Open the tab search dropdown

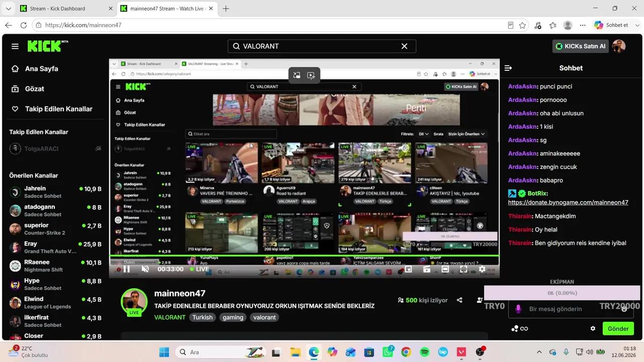point(8,9)
